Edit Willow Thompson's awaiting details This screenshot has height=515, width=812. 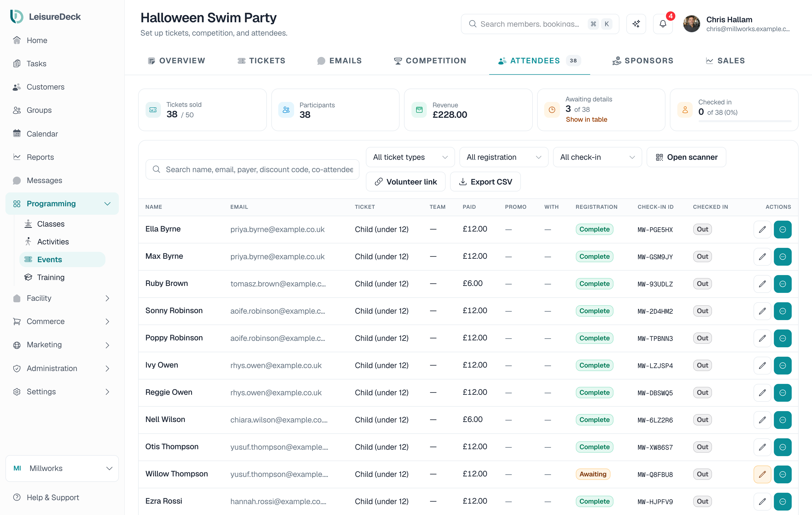[762, 474]
